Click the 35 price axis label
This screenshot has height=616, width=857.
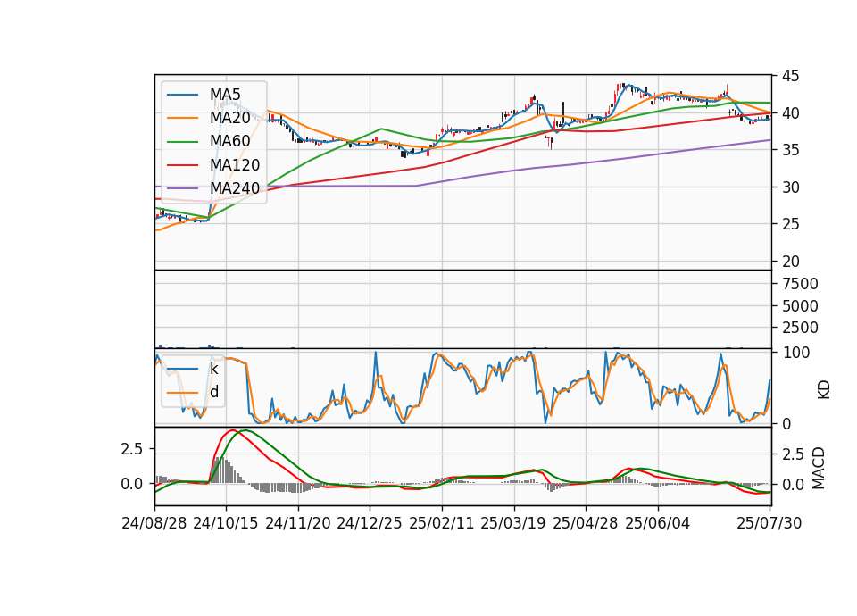[790, 150]
